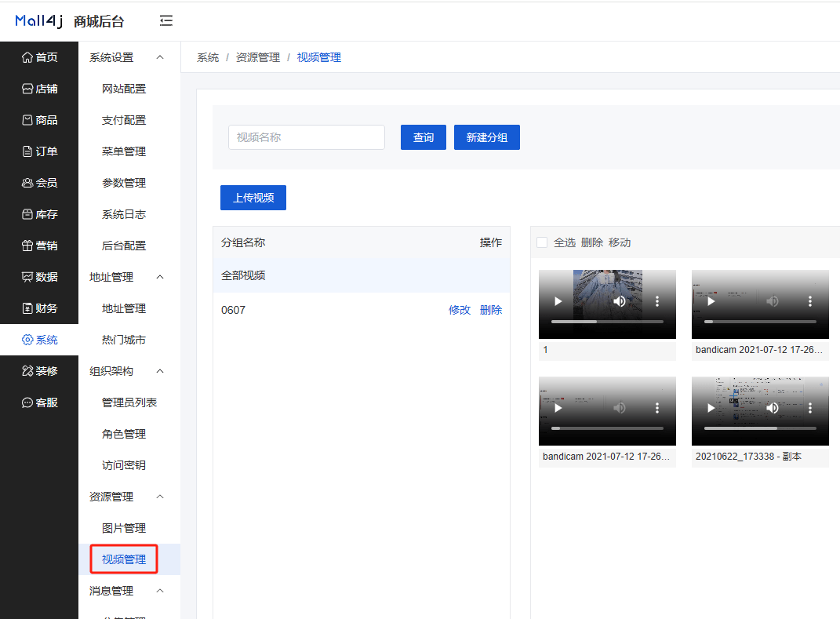Open 菜单管理 menu item
This screenshot has width=840, height=619.
click(x=124, y=151)
